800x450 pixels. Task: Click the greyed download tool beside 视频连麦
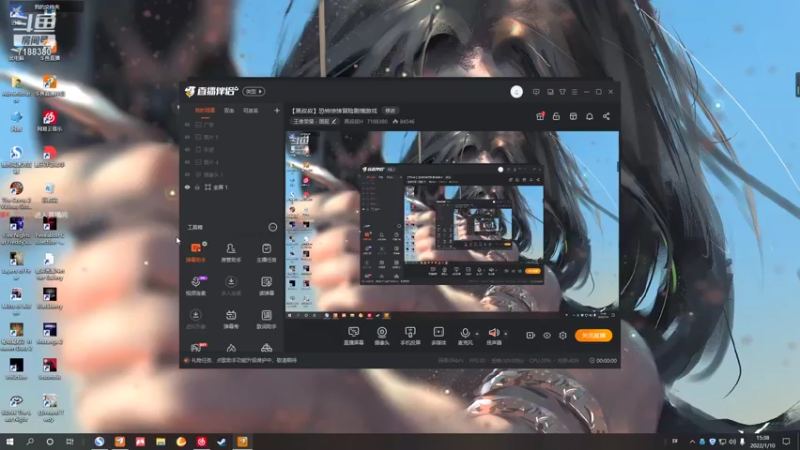231,286
